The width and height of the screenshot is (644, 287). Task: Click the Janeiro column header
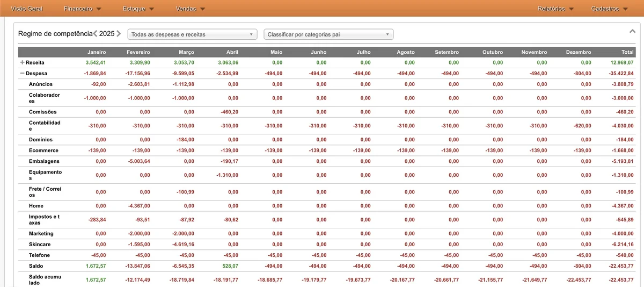click(97, 52)
